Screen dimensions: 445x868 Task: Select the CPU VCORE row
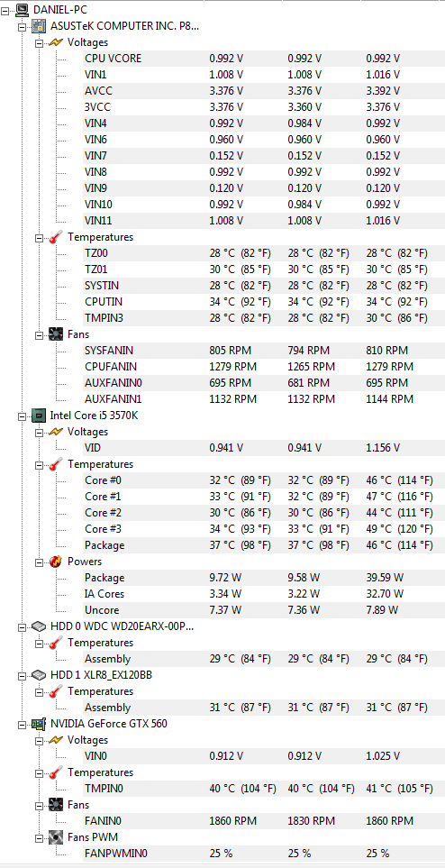point(263,59)
